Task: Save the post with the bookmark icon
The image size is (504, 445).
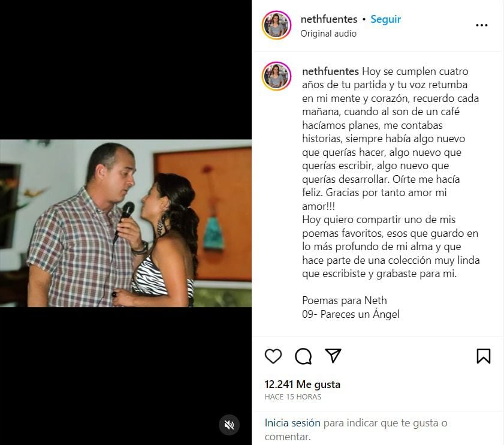Action: [484, 356]
